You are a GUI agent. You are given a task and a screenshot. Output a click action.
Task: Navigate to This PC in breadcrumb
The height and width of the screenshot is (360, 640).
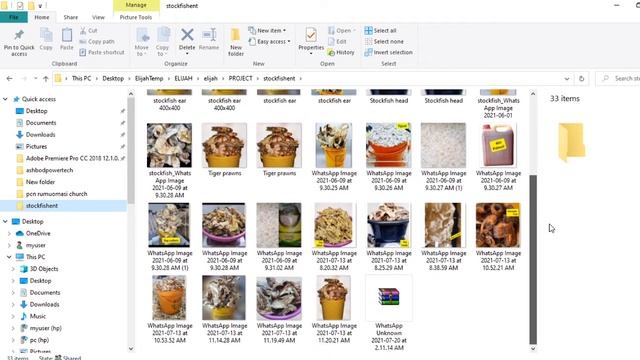pos(81,78)
